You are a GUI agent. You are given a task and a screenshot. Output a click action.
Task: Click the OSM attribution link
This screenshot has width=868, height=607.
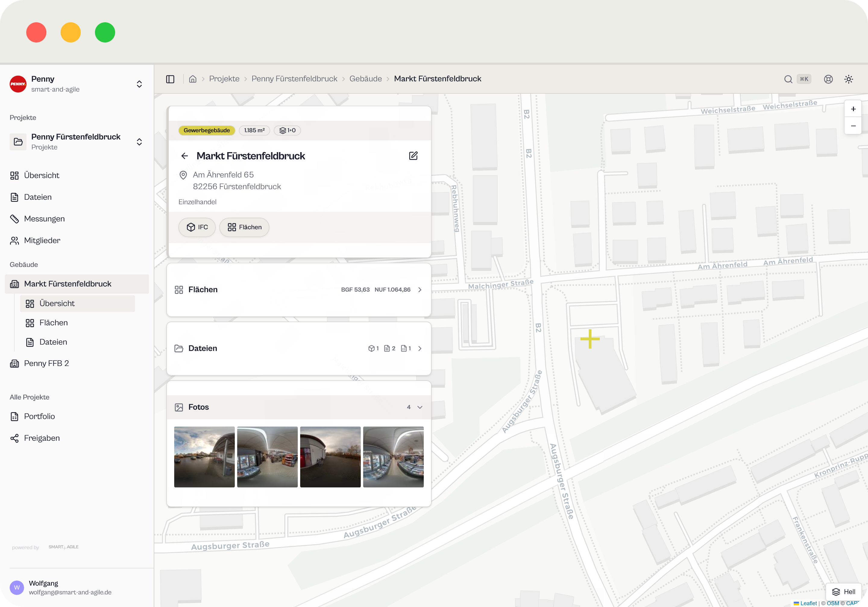(x=833, y=603)
